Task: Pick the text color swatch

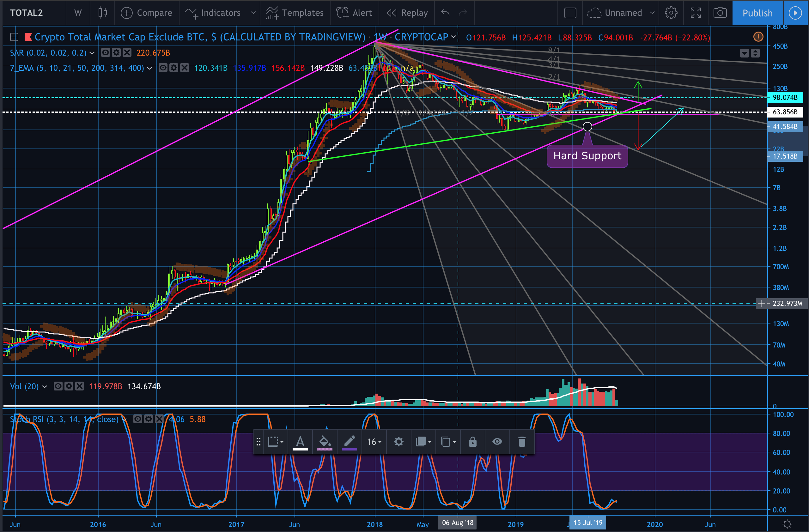Action: (x=300, y=442)
